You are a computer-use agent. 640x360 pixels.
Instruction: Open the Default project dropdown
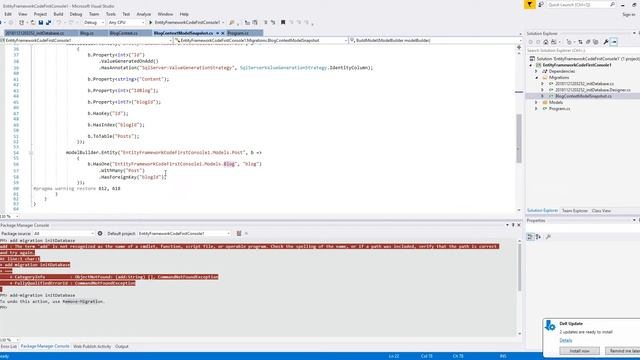coord(184,233)
